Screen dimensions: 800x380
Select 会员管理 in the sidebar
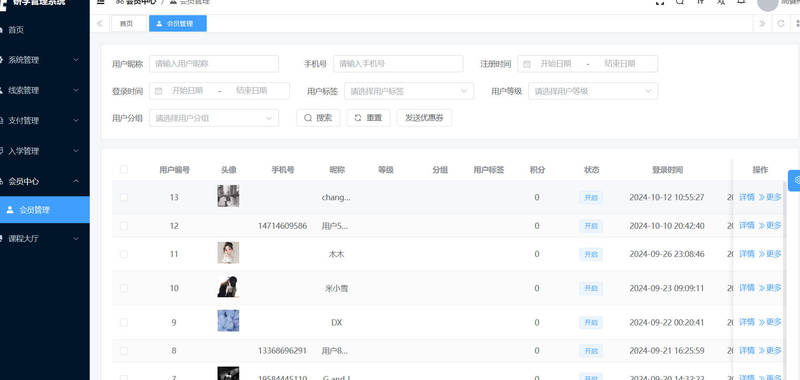[44, 210]
